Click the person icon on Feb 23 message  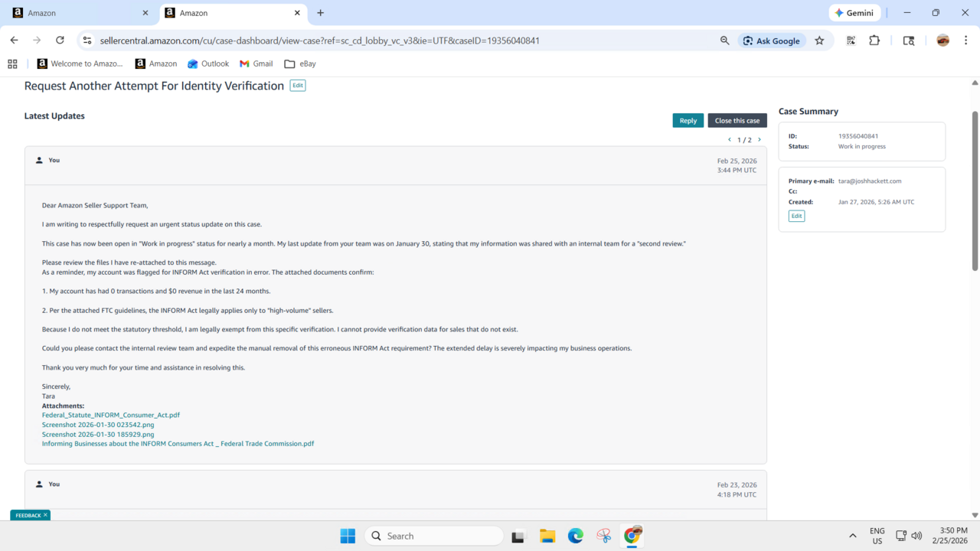click(x=39, y=484)
